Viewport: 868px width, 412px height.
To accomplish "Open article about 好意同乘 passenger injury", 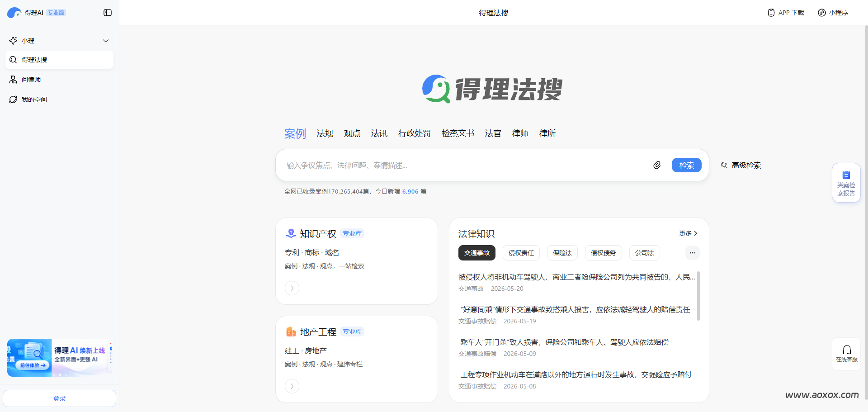I will [575, 310].
